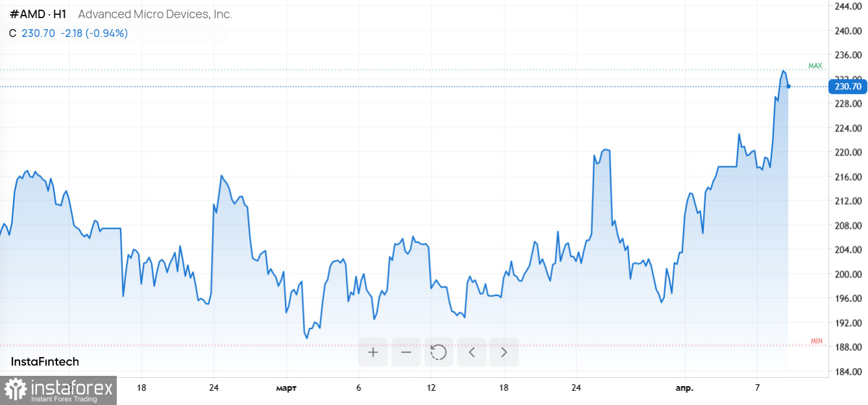The width and height of the screenshot is (868, 405).
Task: Click the InstaFintech logo text
Action: (45, 362)
